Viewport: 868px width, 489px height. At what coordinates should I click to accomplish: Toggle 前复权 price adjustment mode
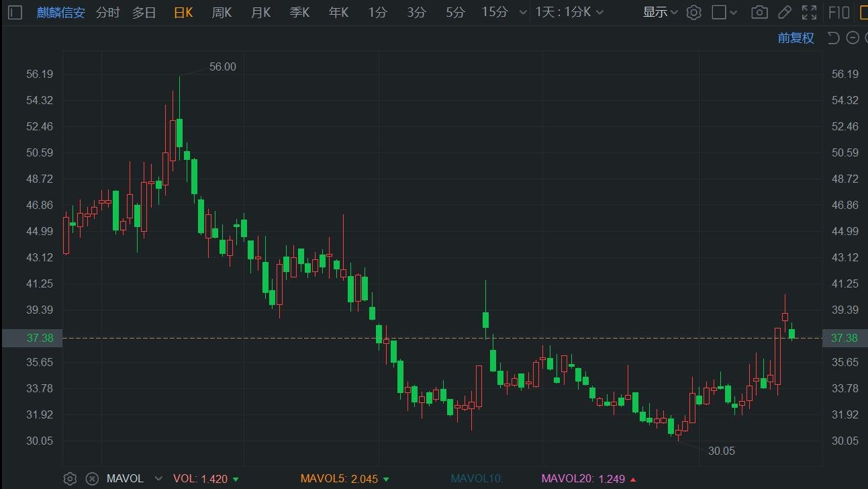tap(795, 38)
